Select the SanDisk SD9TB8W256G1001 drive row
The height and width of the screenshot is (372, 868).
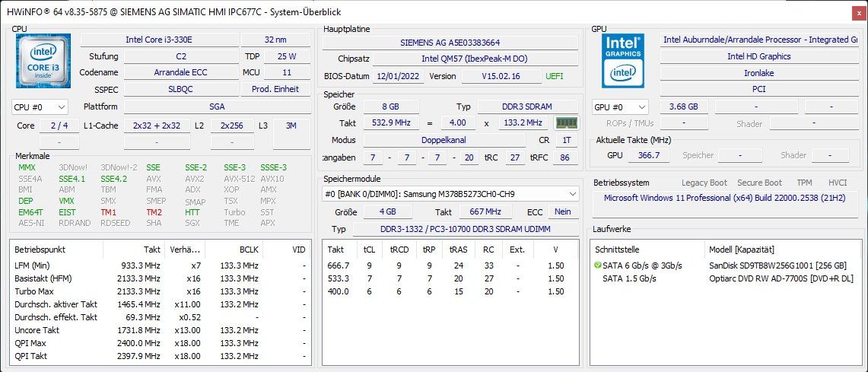point(726,265)
